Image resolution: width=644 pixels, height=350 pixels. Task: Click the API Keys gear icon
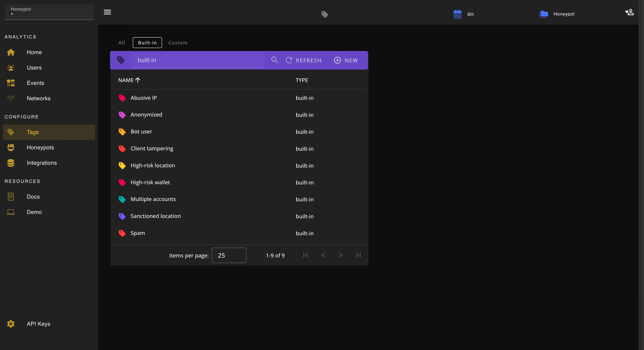(x=11, y=323)
